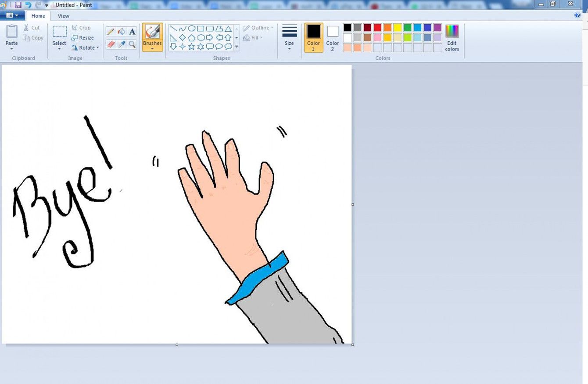This screenshot has width=588, height=384.
Task: Choose the oval shape in Shapes gallery
Action: pyautogui.click(x=191, y=29)
